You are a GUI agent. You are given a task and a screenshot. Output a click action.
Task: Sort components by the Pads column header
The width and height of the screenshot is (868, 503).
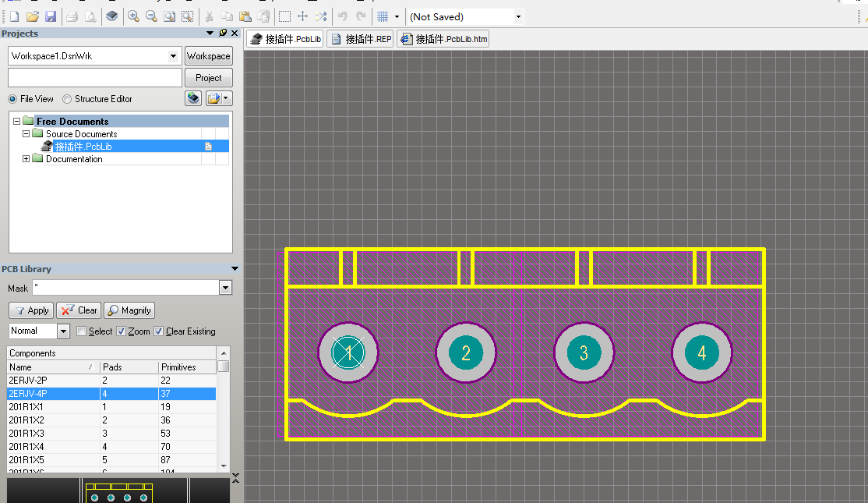(129, 367)
